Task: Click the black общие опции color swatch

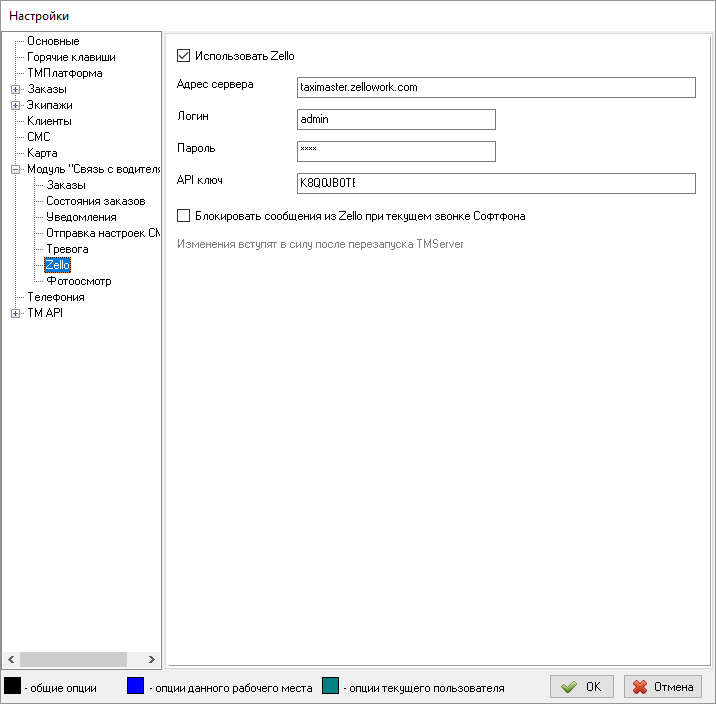Action: click(x=12, y=686)
